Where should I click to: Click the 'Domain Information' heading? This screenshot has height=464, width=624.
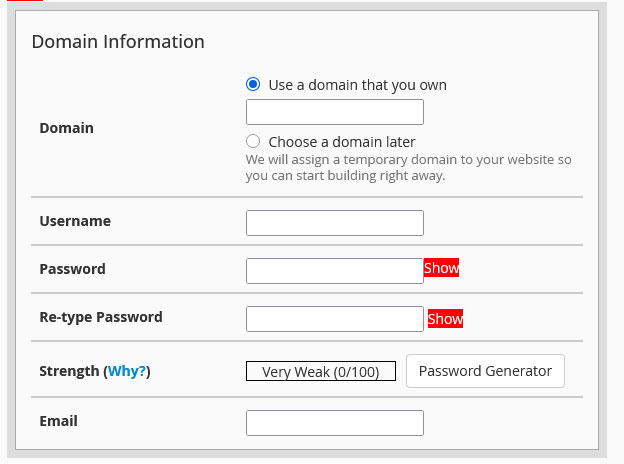(x=118, y=42)
